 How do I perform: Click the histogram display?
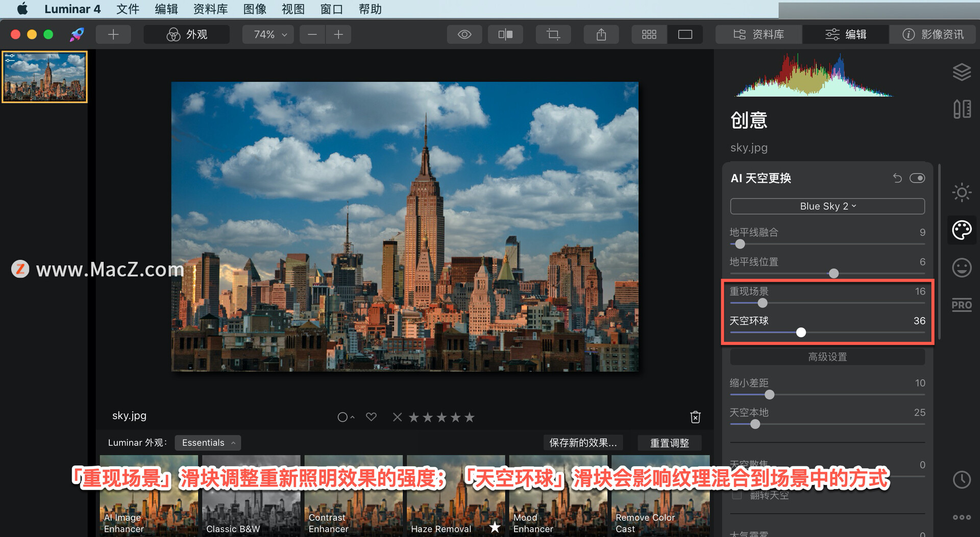click(814, 75)
